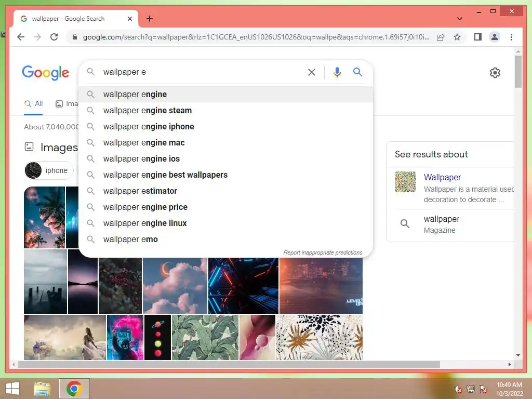Screen dimensions: 532x399
Task: Open the taskbar clock showing 10:49 AM
Action: tap(509, 389)
